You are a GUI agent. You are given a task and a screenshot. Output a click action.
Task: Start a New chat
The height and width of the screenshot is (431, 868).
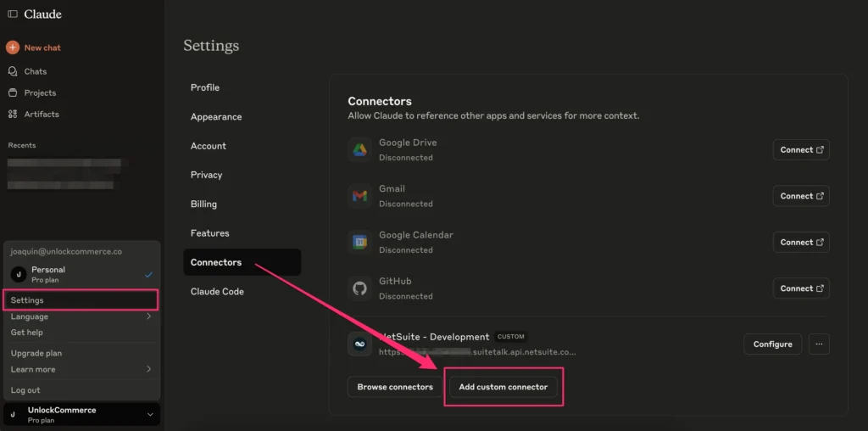click(42, 48)
